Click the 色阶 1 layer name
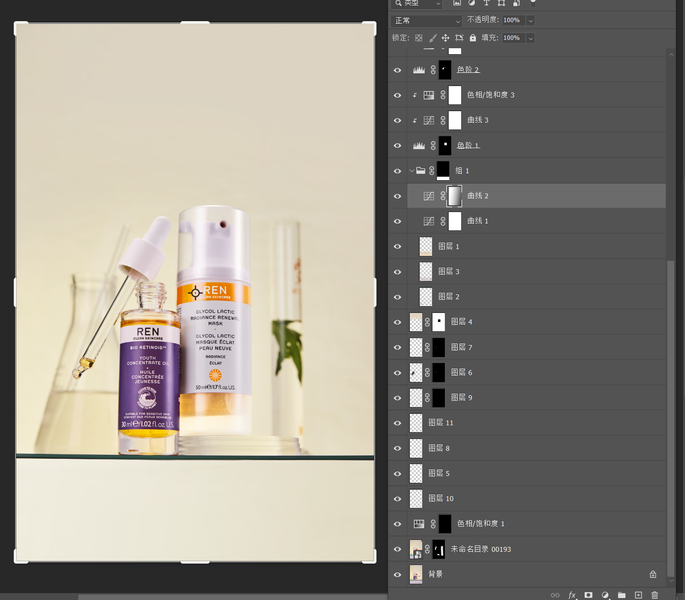Screen dimensions: 685x600 click(x=468, y=146)
